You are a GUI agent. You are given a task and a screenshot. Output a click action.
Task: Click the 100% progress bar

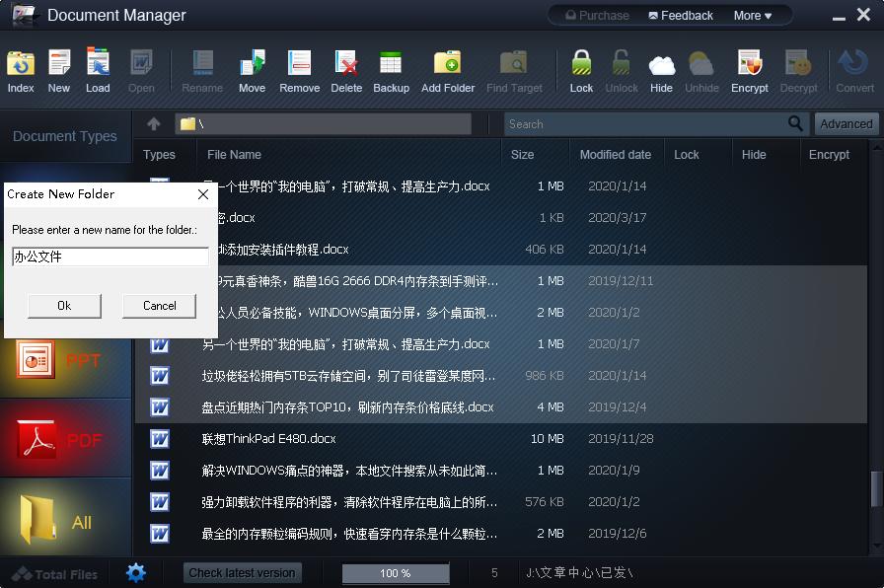click(x=395, y=572)
